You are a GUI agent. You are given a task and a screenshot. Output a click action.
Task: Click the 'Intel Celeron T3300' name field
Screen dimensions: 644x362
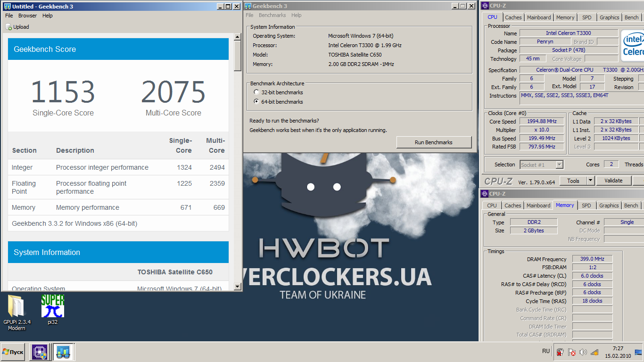point(569,33)
